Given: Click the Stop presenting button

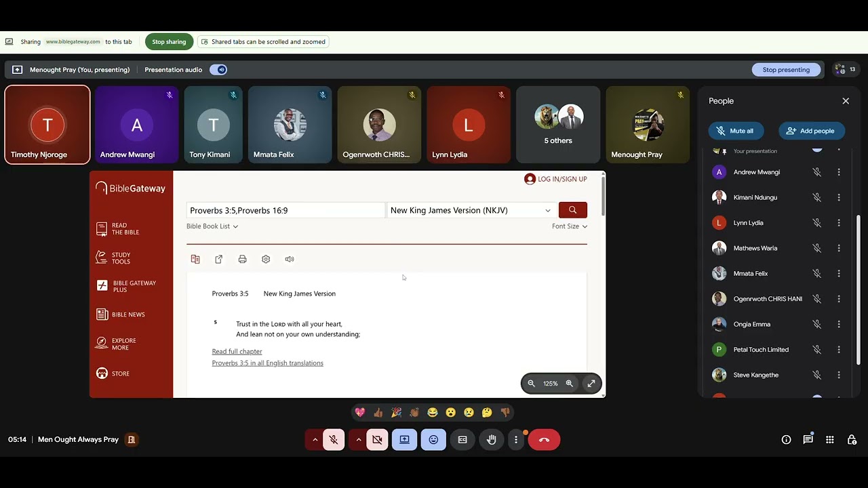Looking at the screenshot, I should click(786, 70).
